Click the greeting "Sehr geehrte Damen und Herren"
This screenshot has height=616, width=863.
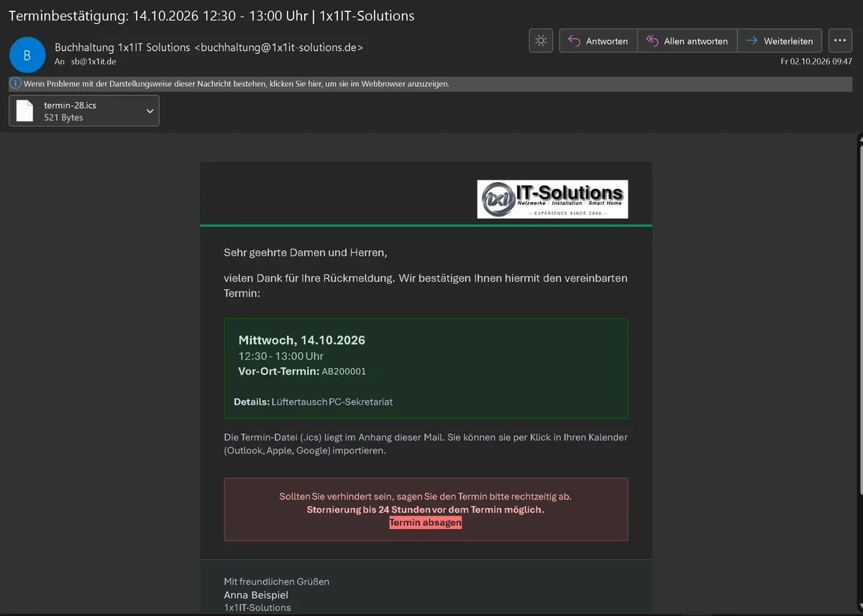[x=305, y=253]
